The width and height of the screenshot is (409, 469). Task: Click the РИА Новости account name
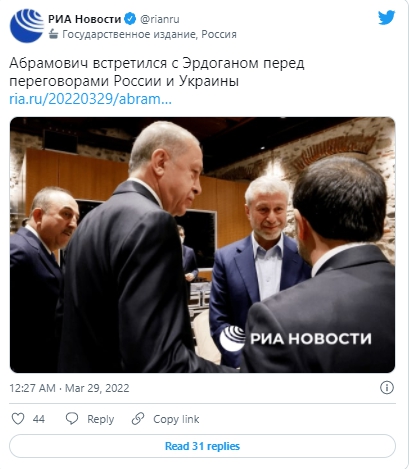coord(84,19)
